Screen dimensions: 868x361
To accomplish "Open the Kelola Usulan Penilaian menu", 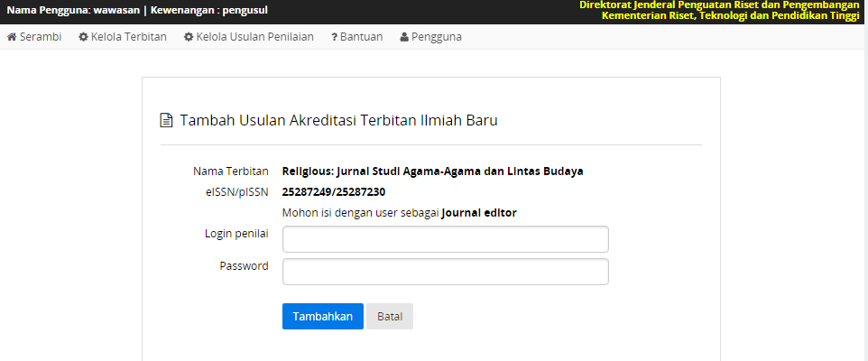I will pos(255,37).
